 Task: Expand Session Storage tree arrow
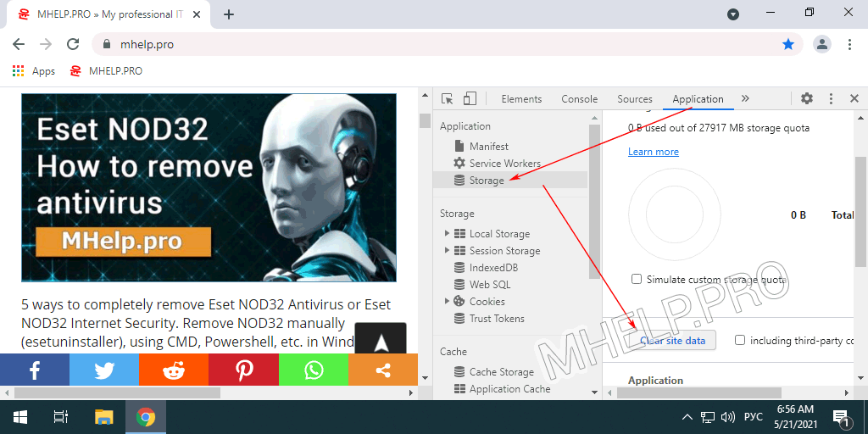click(447, 250)
